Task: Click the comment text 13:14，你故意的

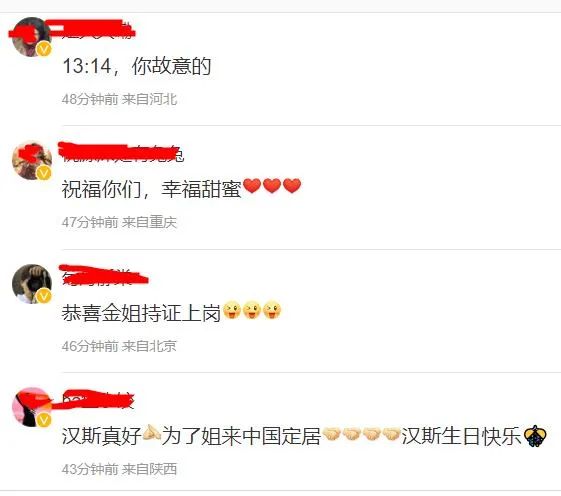Action: click(x=137, y=67)
